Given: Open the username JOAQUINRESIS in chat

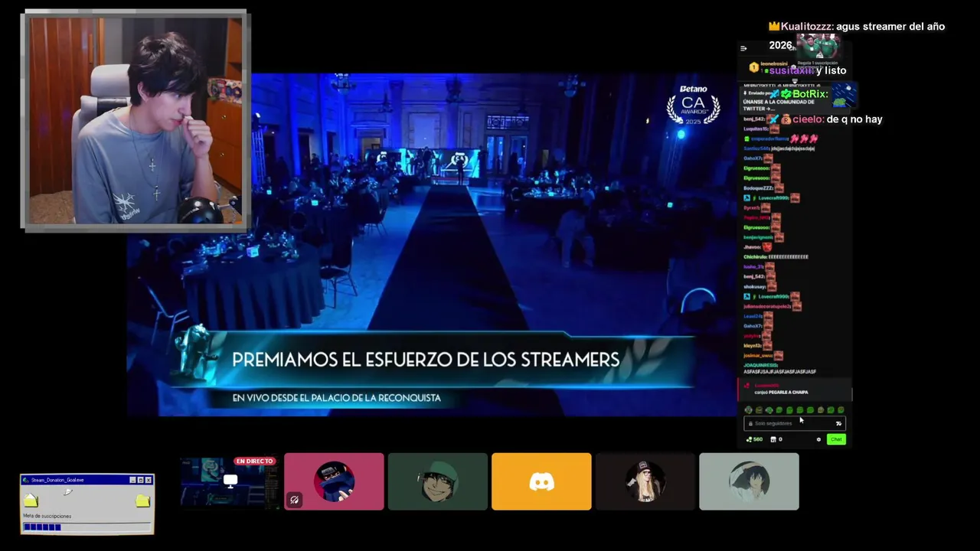Looking at the screenshot, I should (760, 366).
